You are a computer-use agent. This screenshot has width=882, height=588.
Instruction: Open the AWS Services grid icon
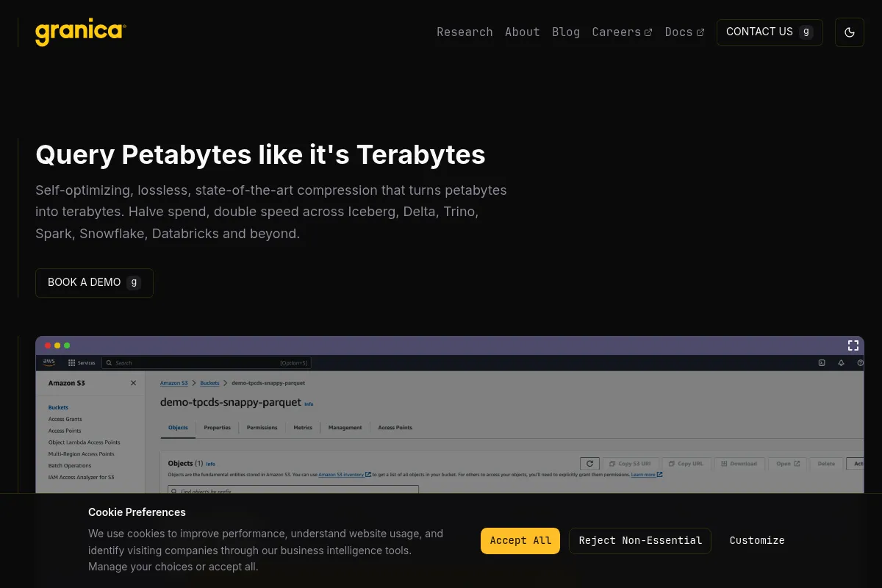[x=71, y=363]
